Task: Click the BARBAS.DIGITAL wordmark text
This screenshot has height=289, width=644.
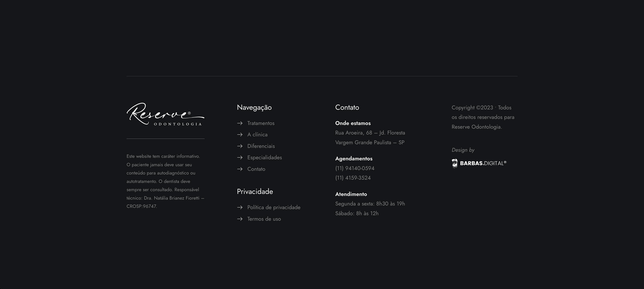Action: (x=483, y=163)
